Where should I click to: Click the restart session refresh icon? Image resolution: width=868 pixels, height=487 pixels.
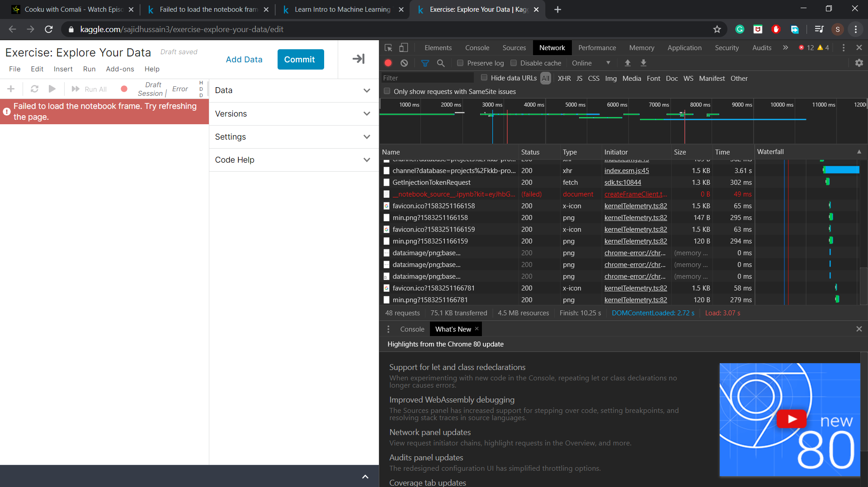coord(34,89)
